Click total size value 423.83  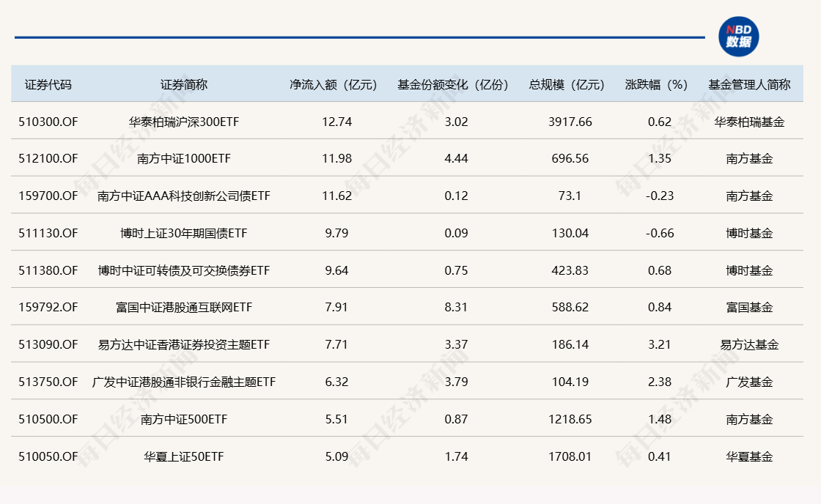click(570, 270)
